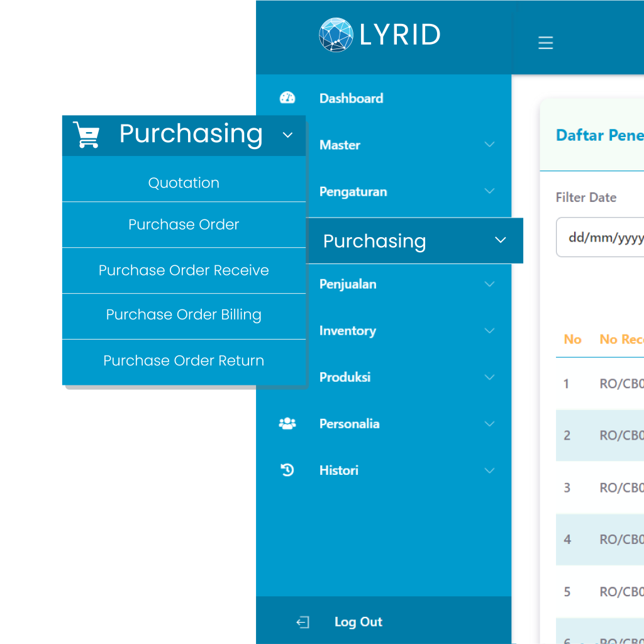
Task: Expand the Produksi chevron
Action: (x=489, y=377)
